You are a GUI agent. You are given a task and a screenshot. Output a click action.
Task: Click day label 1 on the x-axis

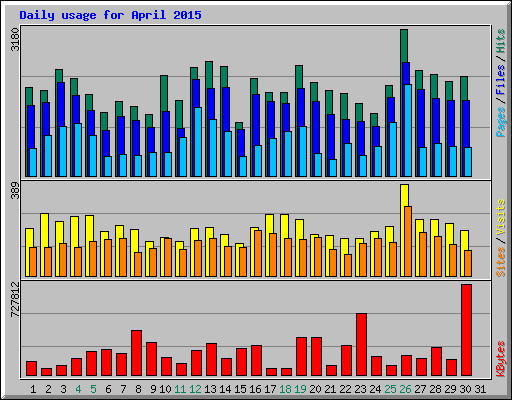point(33,389)
